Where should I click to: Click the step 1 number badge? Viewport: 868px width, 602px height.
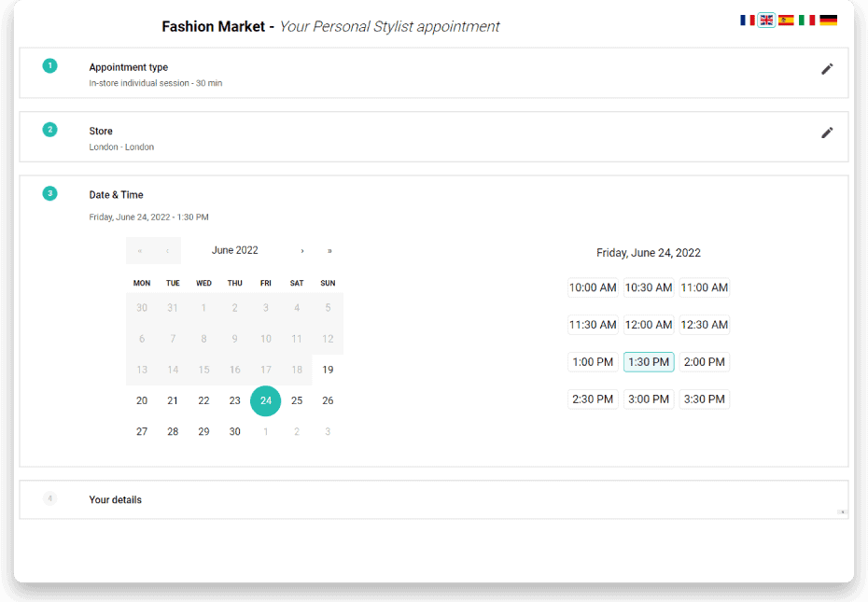49,66
